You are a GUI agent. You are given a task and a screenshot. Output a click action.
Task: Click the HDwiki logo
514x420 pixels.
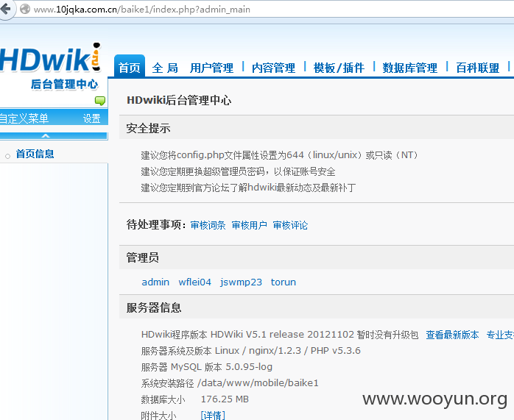(50, 58)
